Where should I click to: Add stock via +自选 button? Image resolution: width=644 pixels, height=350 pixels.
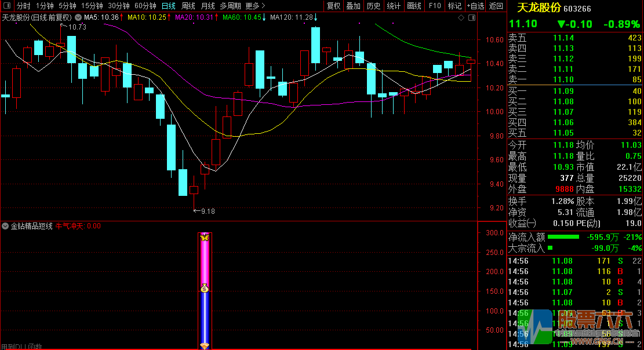click(x=475, y=6)
